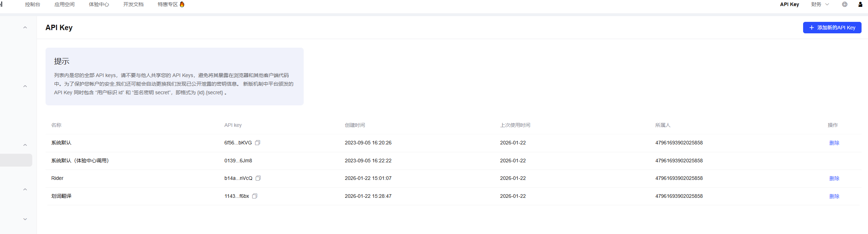Click creation time 2023-09-05 16:22:22

[368, 161]
